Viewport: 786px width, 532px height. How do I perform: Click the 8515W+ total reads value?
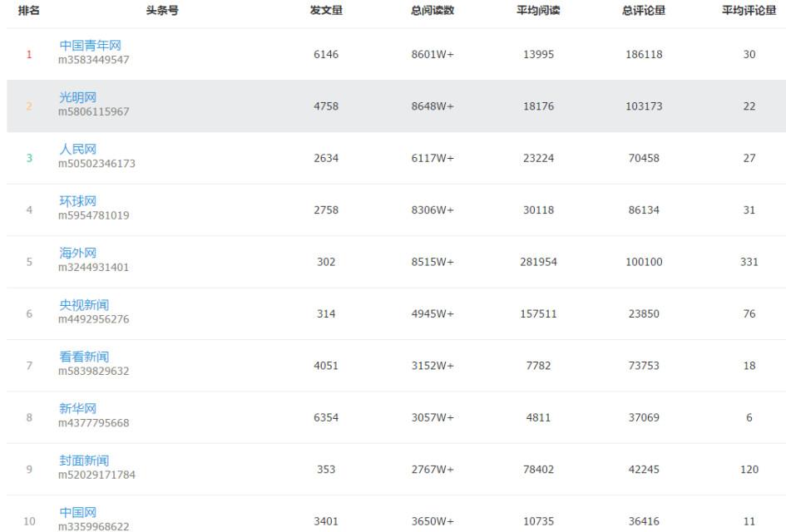433,262
